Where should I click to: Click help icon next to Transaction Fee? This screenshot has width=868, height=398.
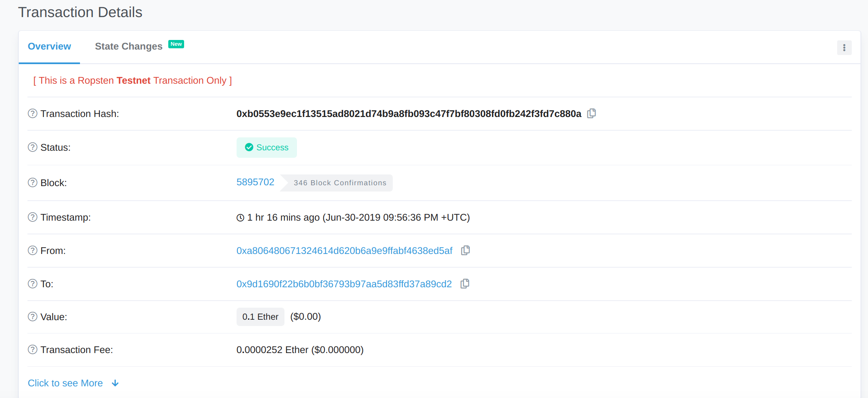[32, 350]
